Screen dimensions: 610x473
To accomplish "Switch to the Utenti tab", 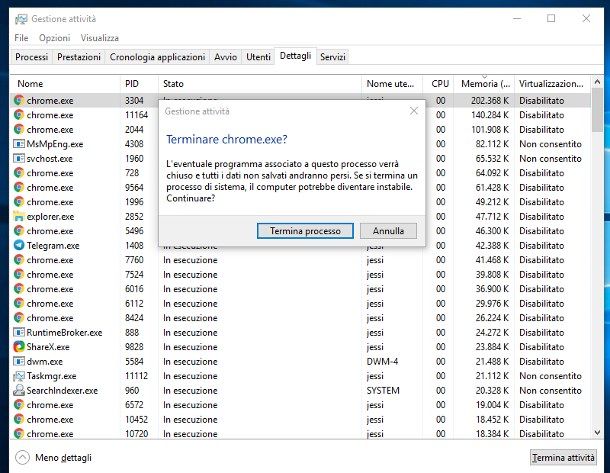I will coord(258,57).
